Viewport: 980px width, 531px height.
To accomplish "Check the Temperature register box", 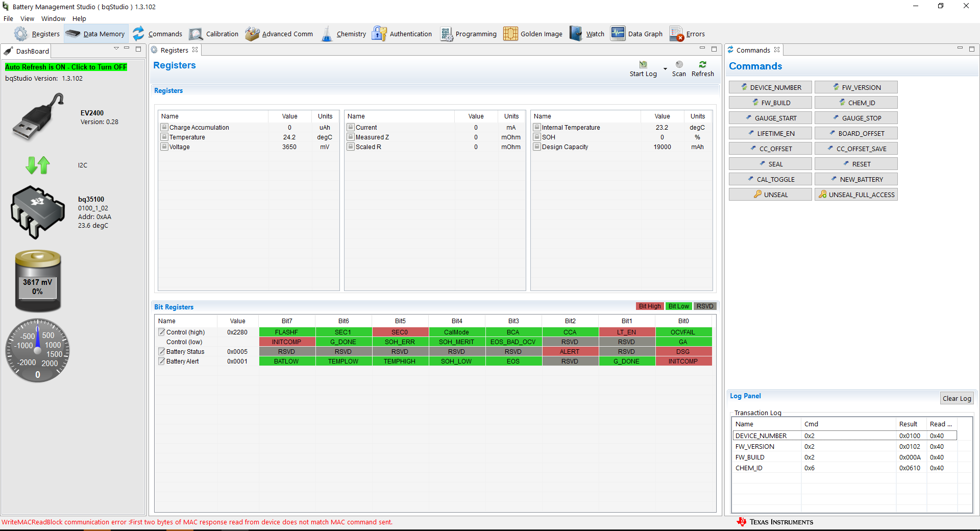I will coord(164,137).
